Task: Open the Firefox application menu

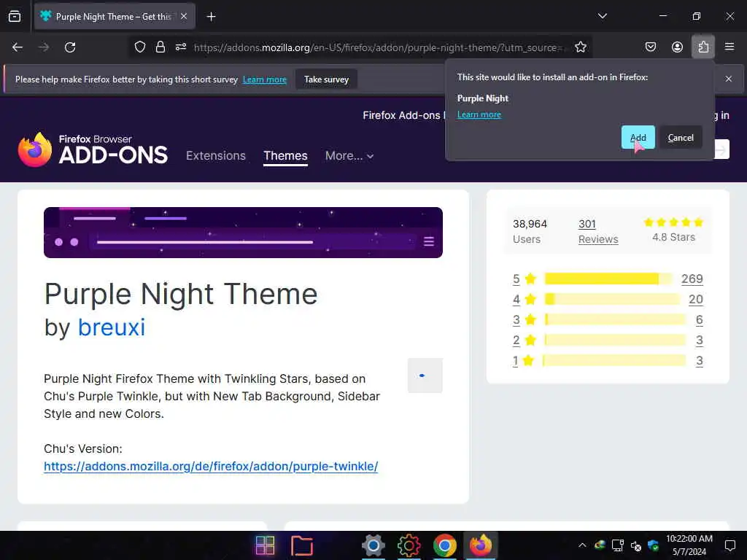Action: (729, 47)
